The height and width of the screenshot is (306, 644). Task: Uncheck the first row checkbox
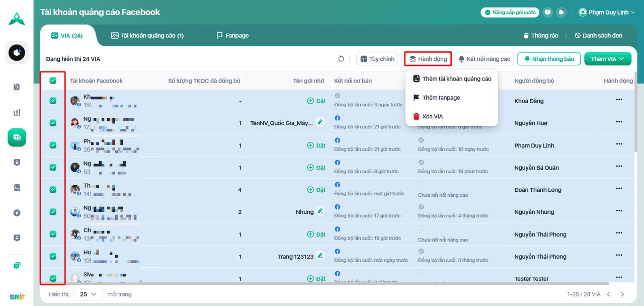pyautogui.click(x=53, y=101)
